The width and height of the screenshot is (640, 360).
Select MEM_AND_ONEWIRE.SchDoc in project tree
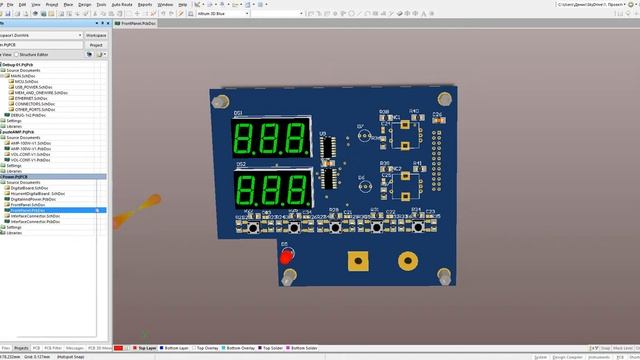tap(41, 93)
